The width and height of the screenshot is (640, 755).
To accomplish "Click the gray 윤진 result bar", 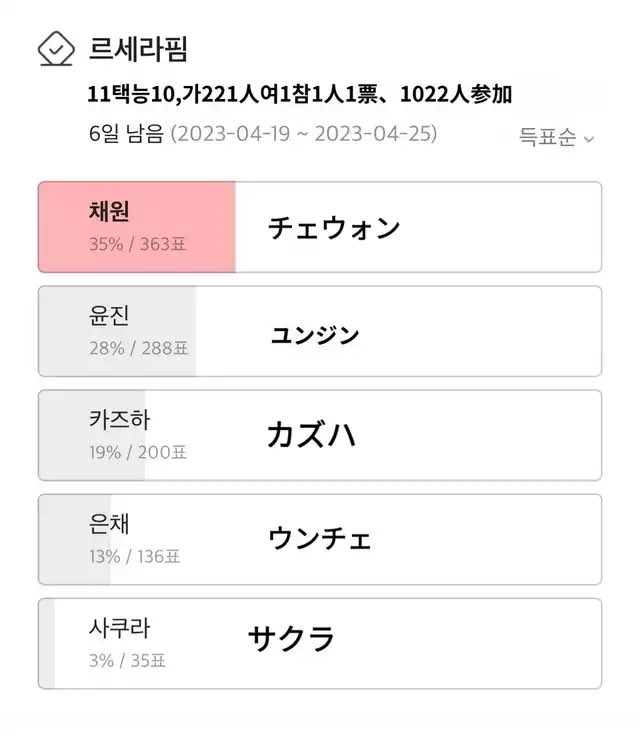I will tap(117, 331).
